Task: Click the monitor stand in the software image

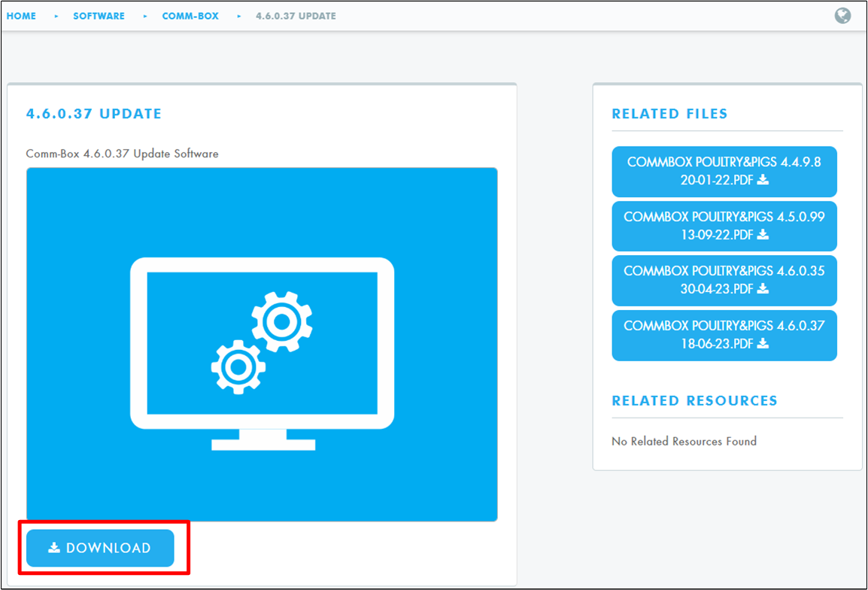Action: (x=263, y=439)
